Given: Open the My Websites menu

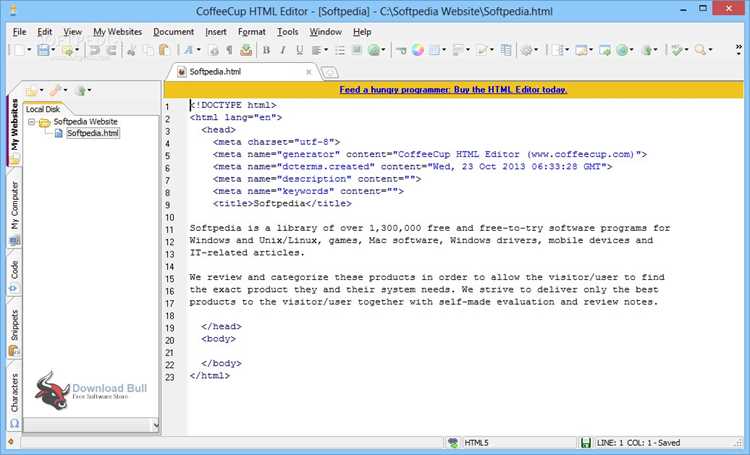Looking at the screenshot, I should click(117, 32).
